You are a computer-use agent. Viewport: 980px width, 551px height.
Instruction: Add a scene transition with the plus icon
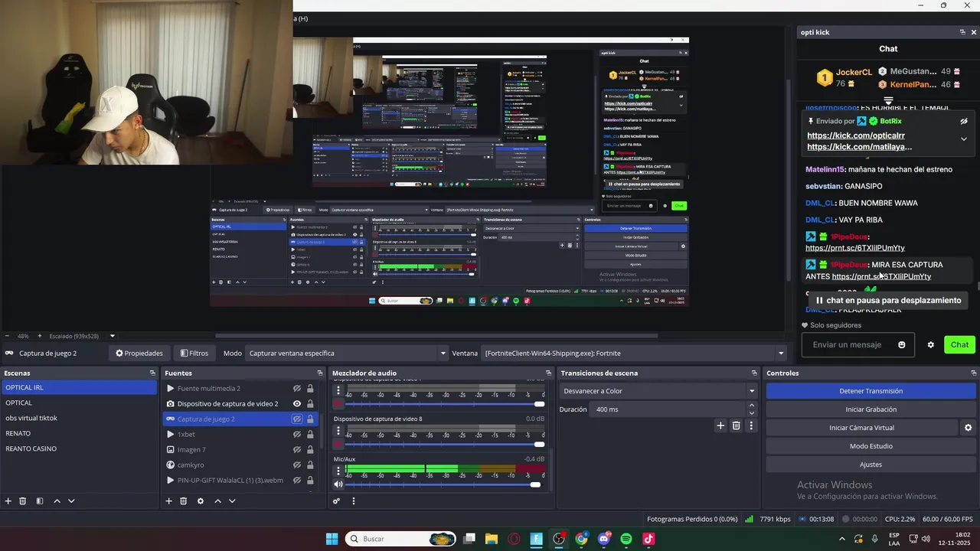coord(720,425)
